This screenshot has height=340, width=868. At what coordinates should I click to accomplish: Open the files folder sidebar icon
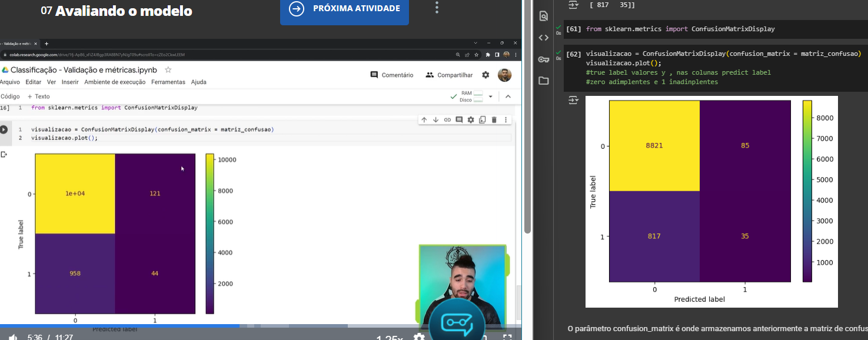(543, 81)
